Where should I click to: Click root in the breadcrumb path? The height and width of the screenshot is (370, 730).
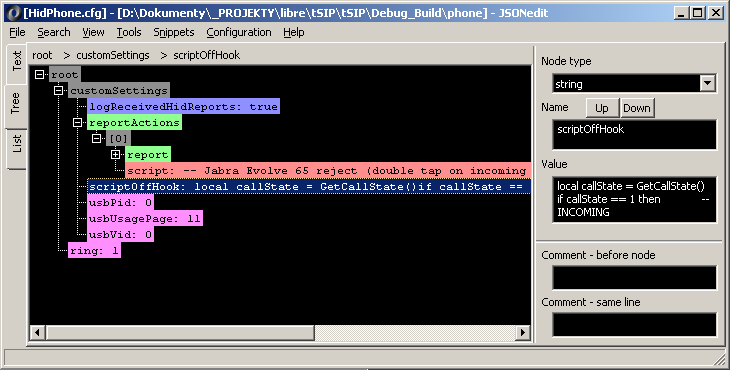coord(42,55)
